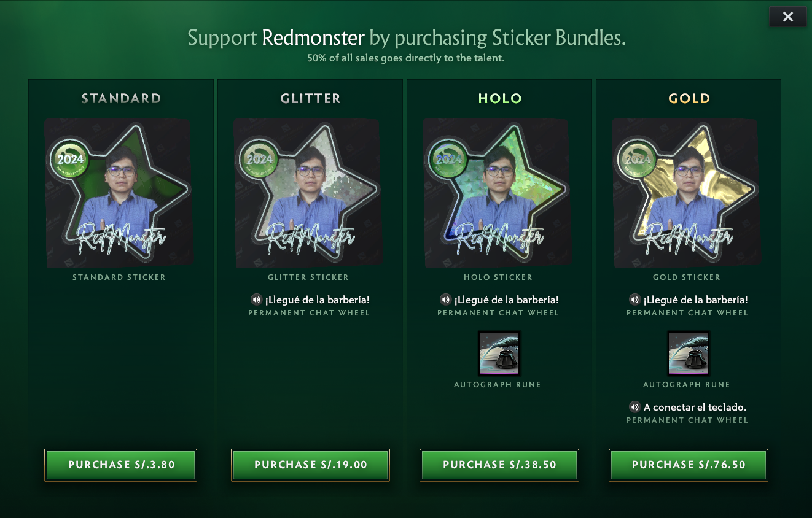
Task: Close the sticker bundles dialog
Action: click(x=787, y=17)
